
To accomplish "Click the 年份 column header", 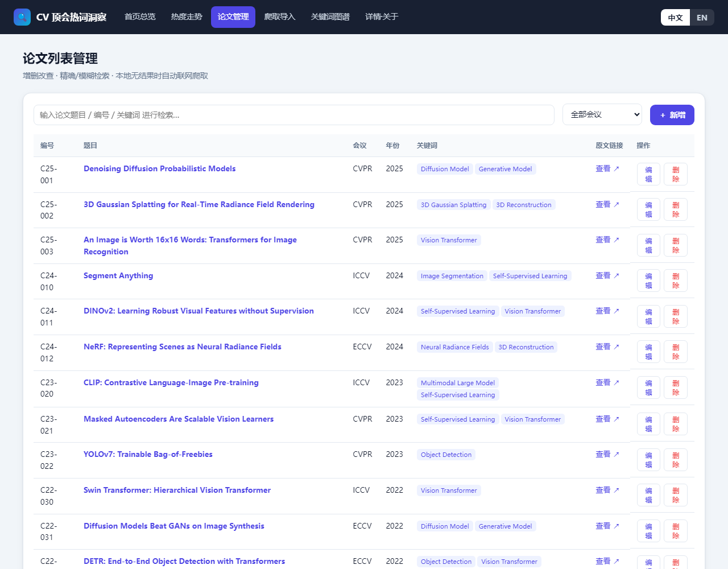I will tap(393, 146).
